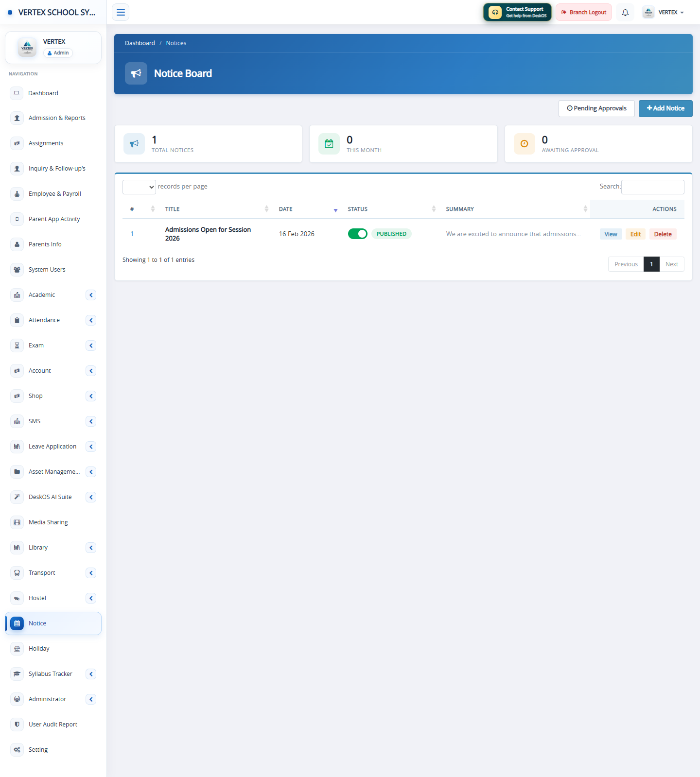The image size is (700, 777).
Task: Click the Notice calendar icon in sidebar
Action: pyautogui.click(x=17, y=623)
